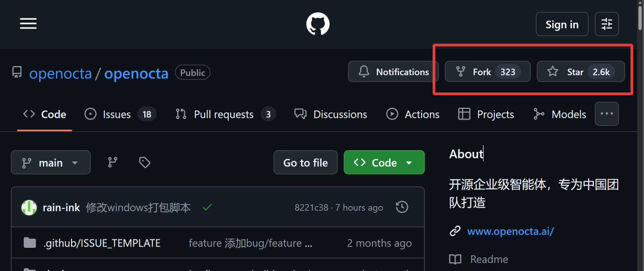Click the branches icon next to main

[x=113, y=163]
